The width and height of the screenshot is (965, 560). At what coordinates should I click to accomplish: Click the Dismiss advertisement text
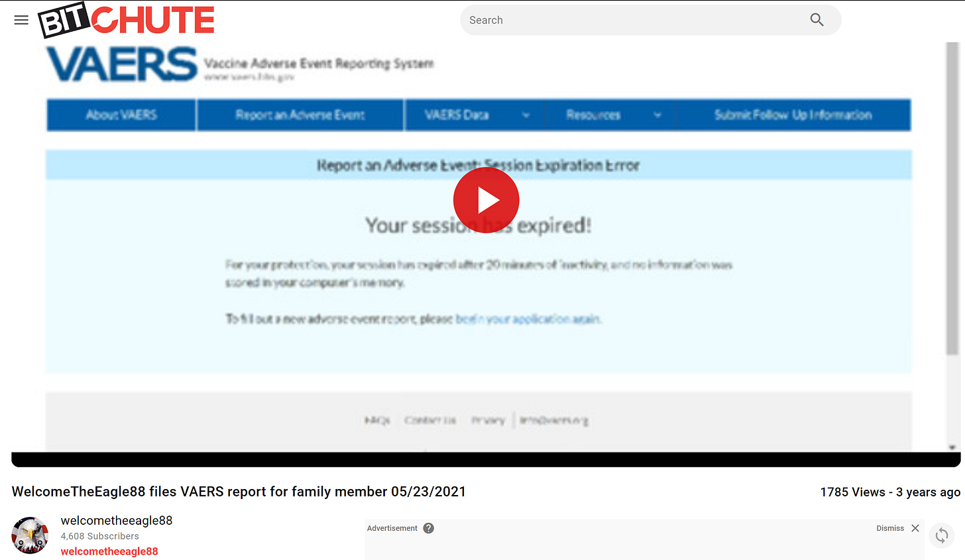890,528
